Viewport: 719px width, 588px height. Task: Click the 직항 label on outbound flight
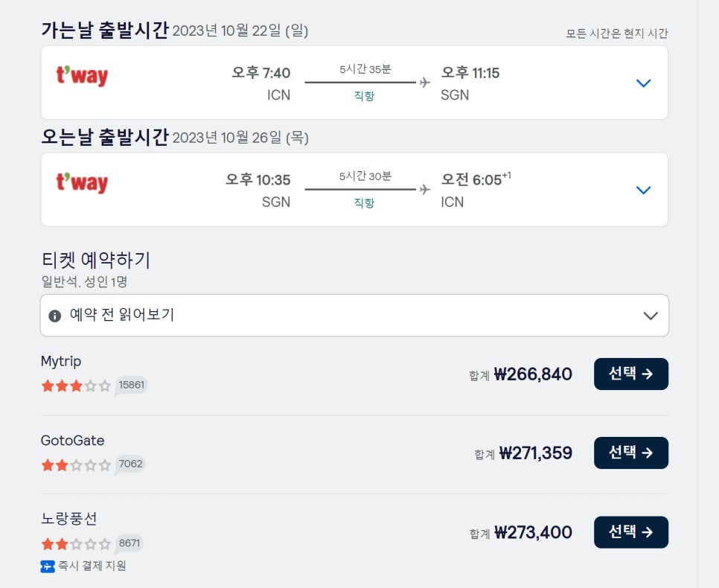365,96
